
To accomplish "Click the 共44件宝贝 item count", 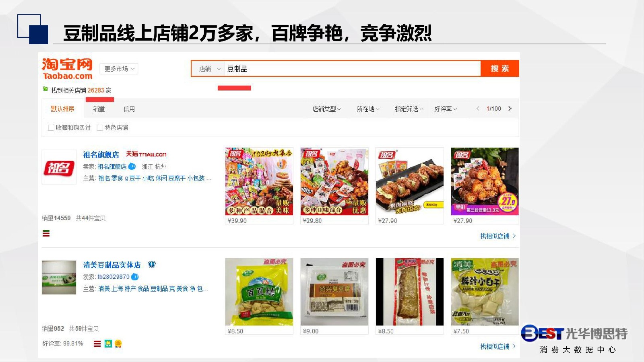I will [91, 218].
